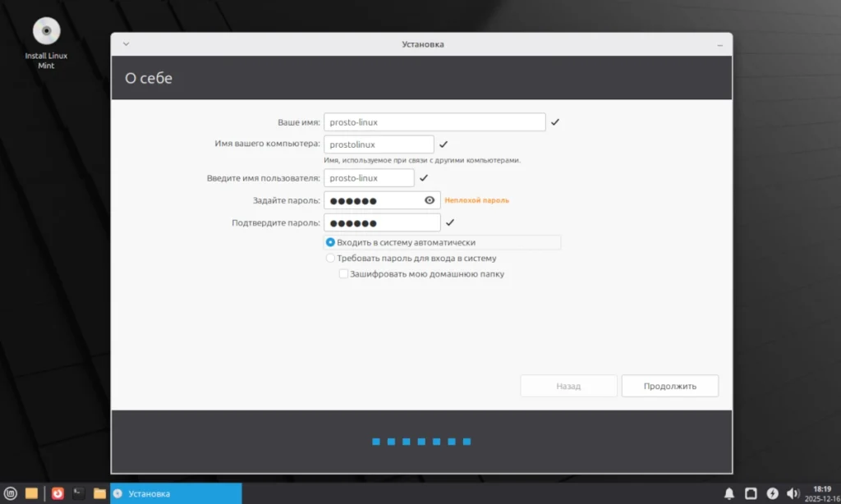Focus the 'Введите имя пользователя' field
Image resolution: width=841 pixels, height=504 pixels.
click(x=369, y=178)
